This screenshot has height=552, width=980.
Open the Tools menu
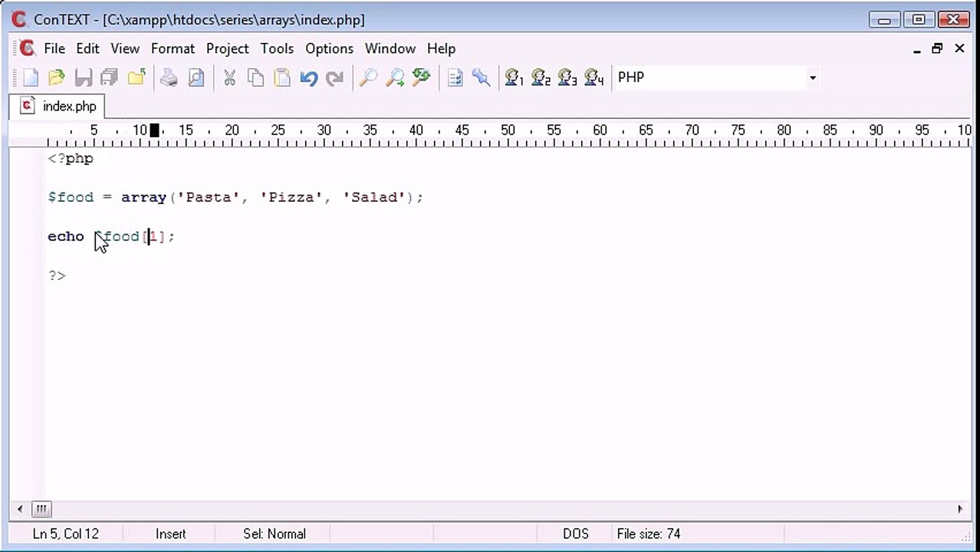tap(277, 48)
